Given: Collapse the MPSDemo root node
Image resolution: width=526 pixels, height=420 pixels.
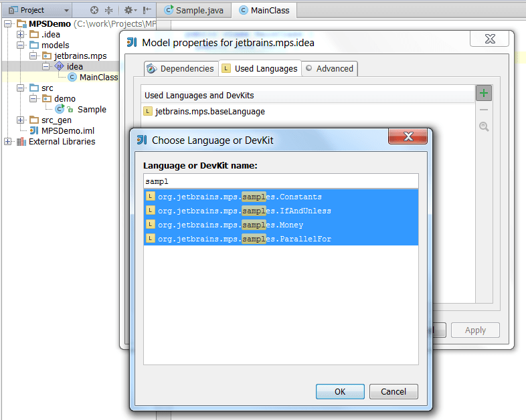Looking at the screenshot, I should tap(8, 23).
